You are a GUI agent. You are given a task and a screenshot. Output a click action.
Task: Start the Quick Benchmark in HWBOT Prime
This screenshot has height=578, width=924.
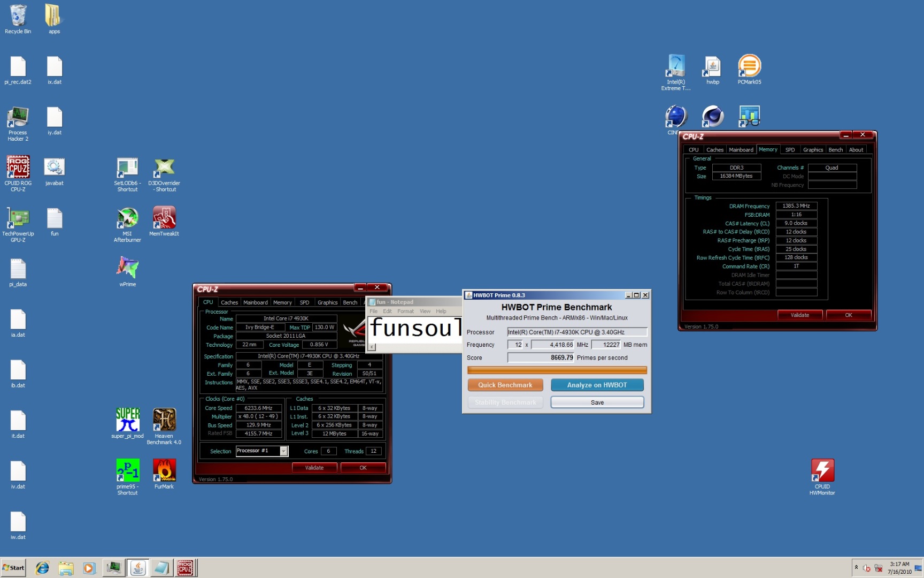tap(505, 385)
